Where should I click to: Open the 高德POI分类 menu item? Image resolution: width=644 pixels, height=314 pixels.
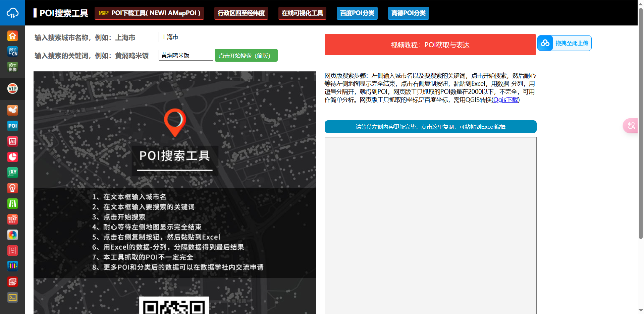pos(408,13)
